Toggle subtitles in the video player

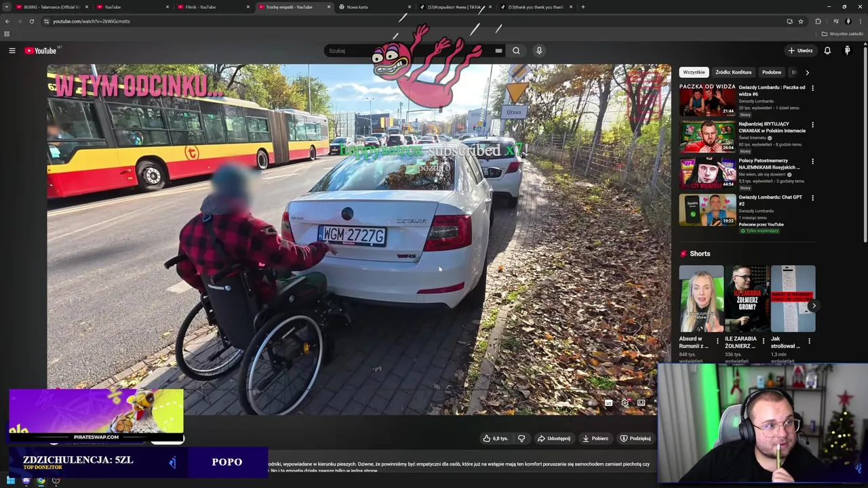[608, 403]
